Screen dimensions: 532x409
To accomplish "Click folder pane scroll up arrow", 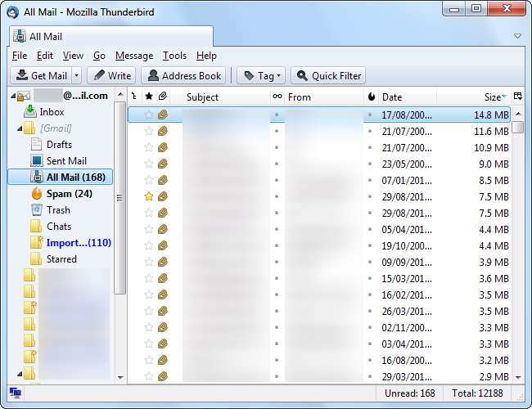I will [120, 95].
